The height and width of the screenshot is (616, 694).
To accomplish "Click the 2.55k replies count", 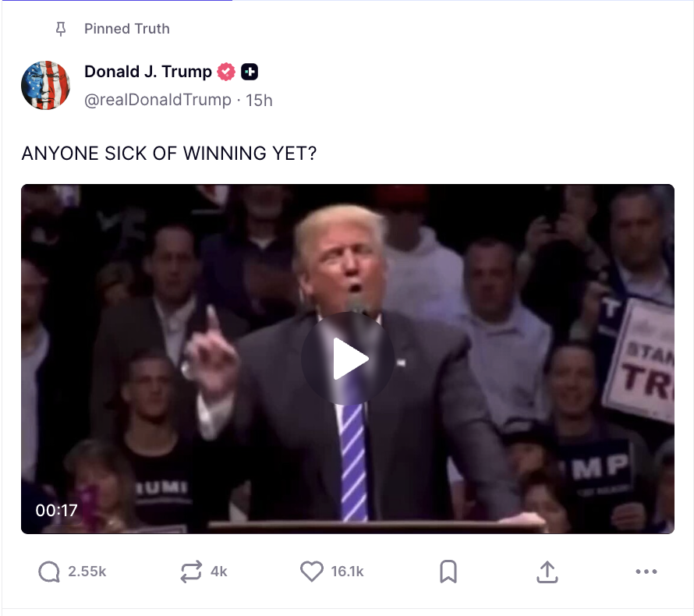I will click(x=87, y=572).
